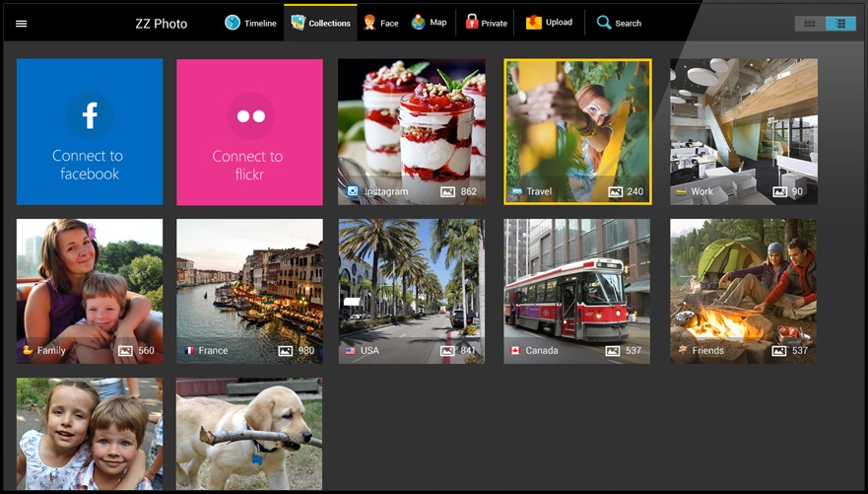The image size is (868, 494).
Task: Open the Work collection thumbnail
Action: pos(744,132)
